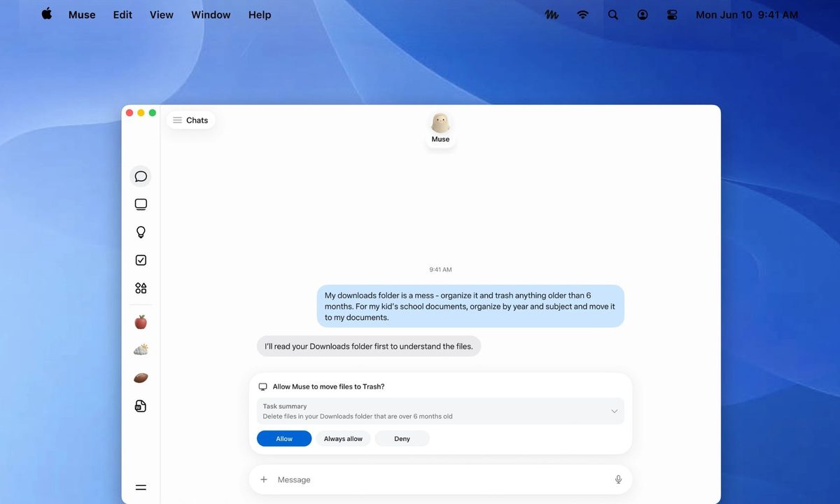The height and width of the screenshot is (504, 840).
Task: Click the menu bar date and time
Action: tap(747, 15)
